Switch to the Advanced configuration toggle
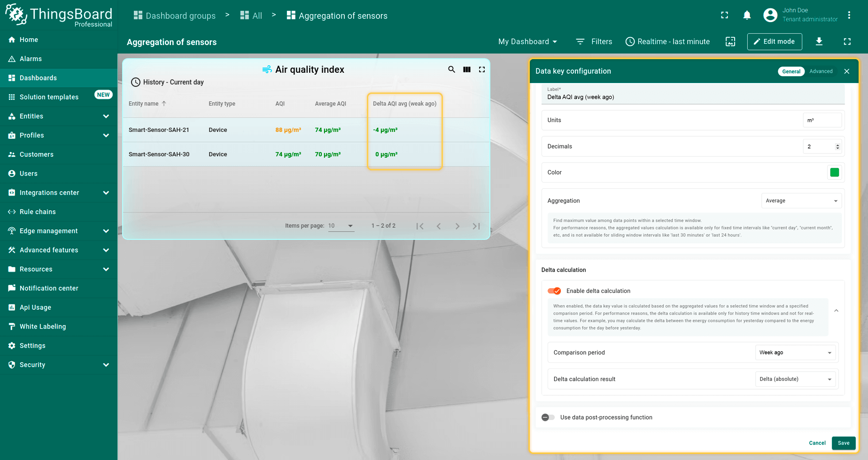Image resolution: width=868 pixels, height=460 pixels. point(821,71)
